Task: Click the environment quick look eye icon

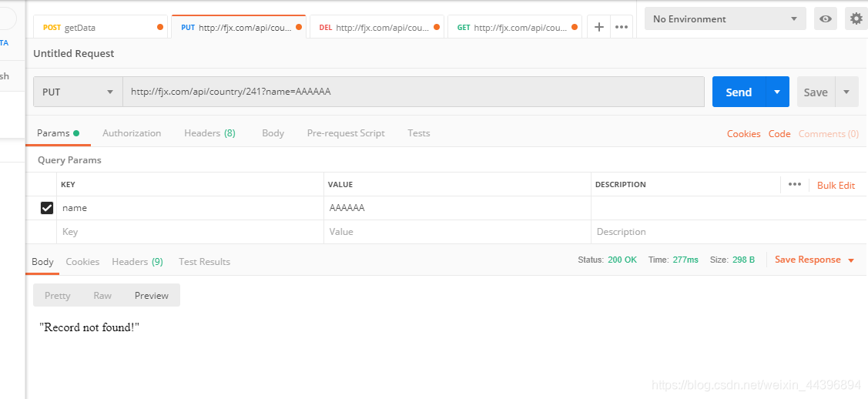Action: 826,18
